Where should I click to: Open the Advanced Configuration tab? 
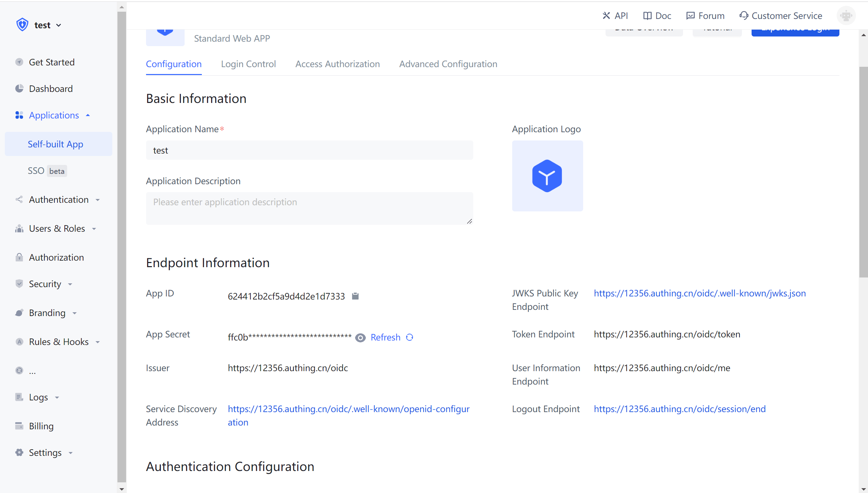tap(448, 64)
